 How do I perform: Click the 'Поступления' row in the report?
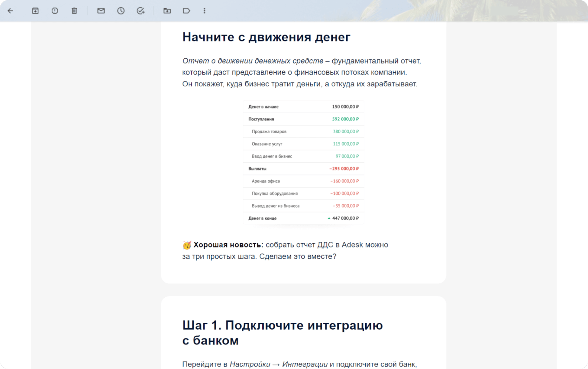304,119
